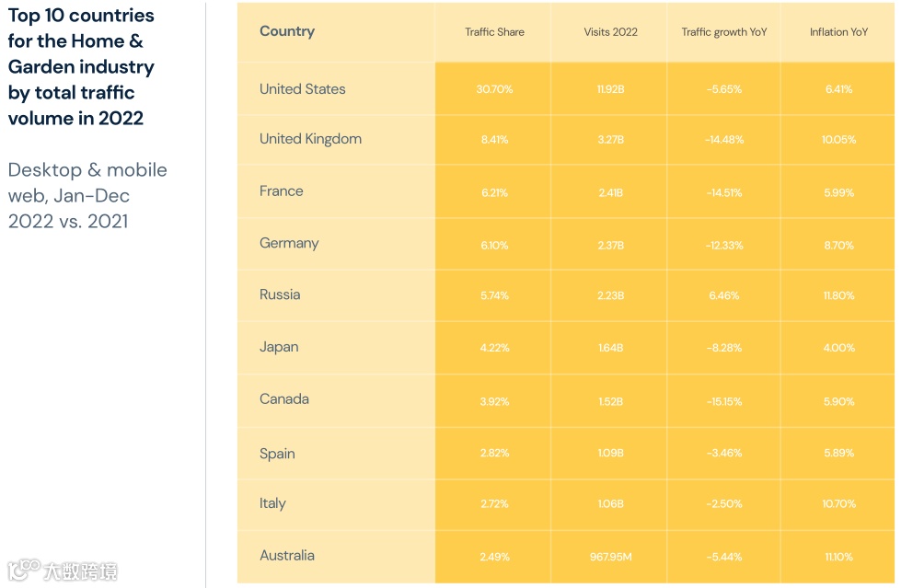Select the 967.95M visits value
This screenshot has width=901, height=588.
coord(610,557)
